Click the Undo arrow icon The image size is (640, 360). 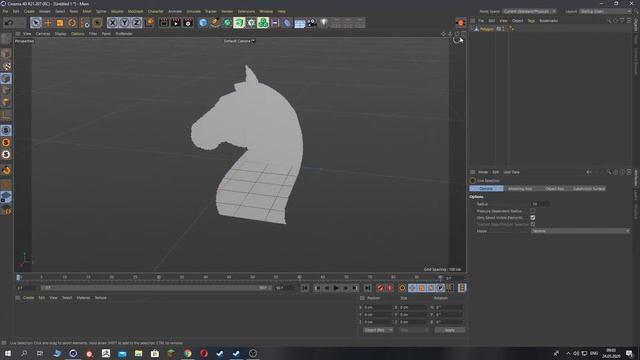pyautogui.click(x=9, y=23)
